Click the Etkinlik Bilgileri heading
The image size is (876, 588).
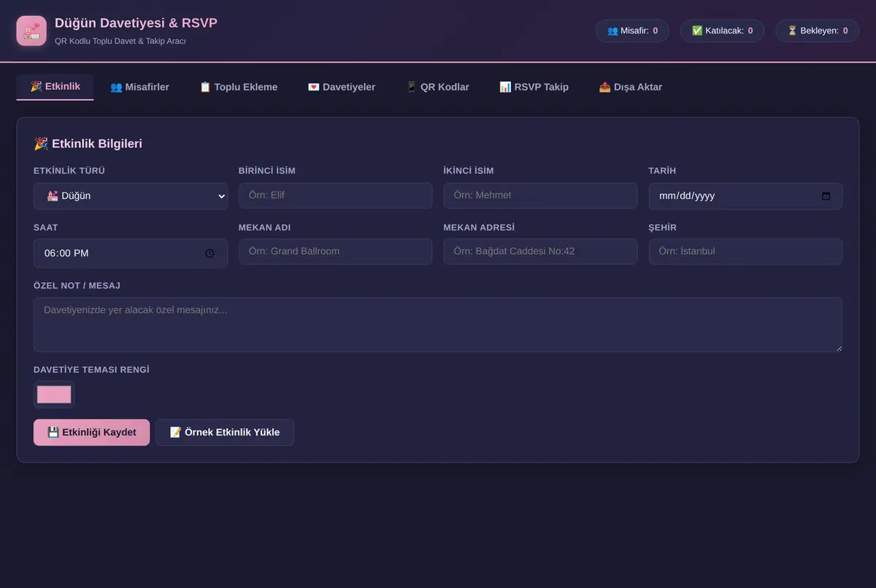[88, 144]
